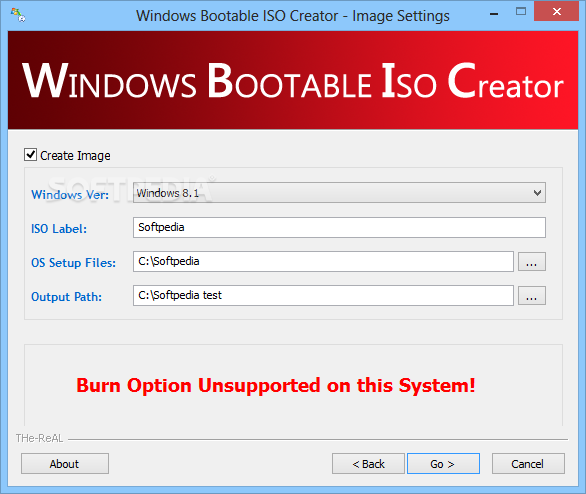Screen dimensions: 586x494
Task: Click the ISO Label caption
Action: click(x=59, y=229)
